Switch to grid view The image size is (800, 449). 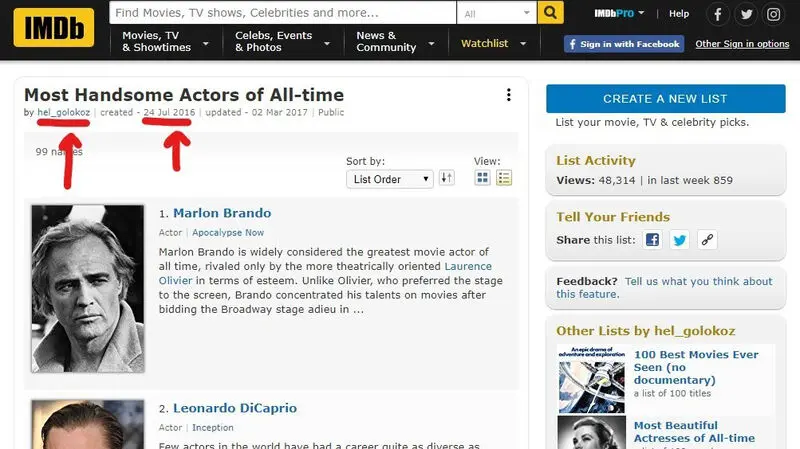(482, 178)
